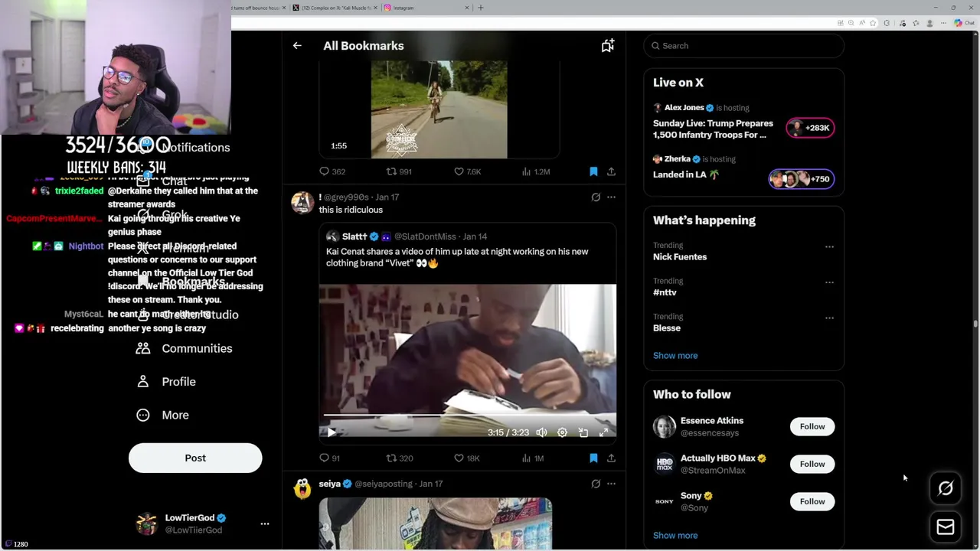This screenshot has height=551, width=980.
Task: Remove bookmark on the 18K likes post
Action: coord(593,458)
